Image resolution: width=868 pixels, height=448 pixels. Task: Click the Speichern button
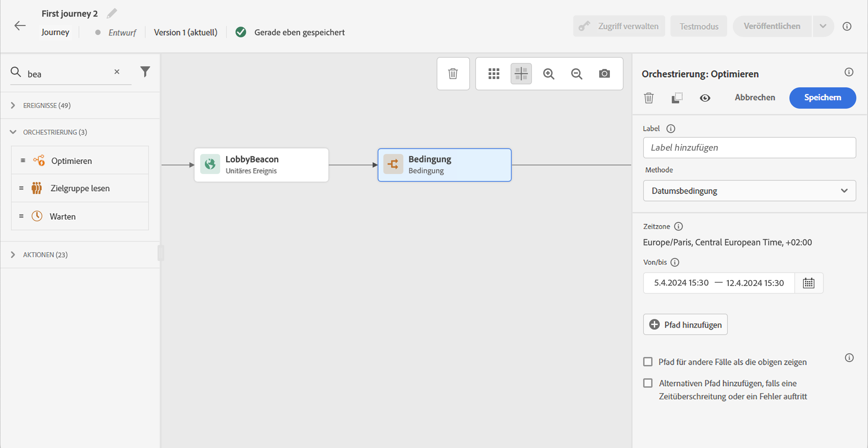[x=822, y=98]
